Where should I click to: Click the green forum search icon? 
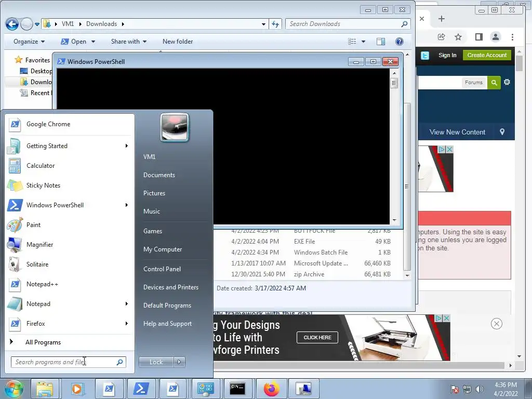coord(494,83)
